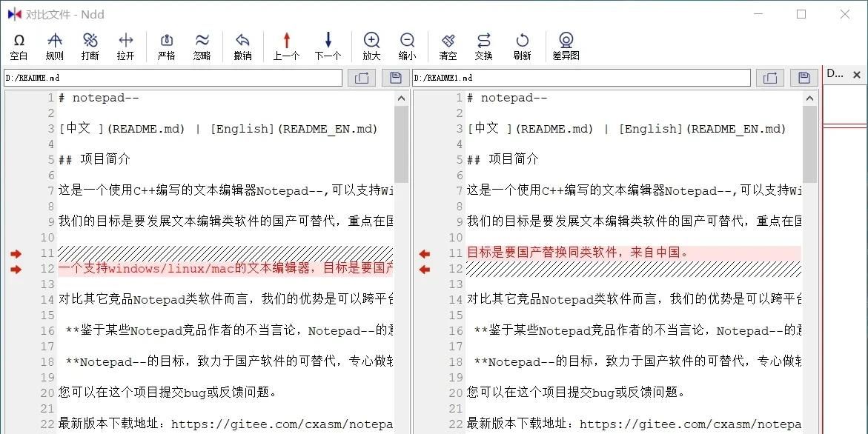Image resolution: width=868 pixels, height=434 pixels.
Task: Jump to the next difference
Action: pyautogui.click(x=327, y=44)
